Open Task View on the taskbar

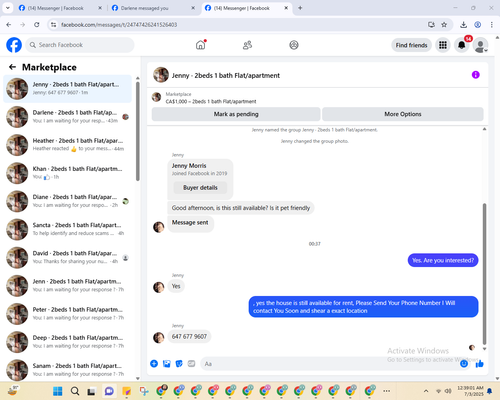click(92, 391)
